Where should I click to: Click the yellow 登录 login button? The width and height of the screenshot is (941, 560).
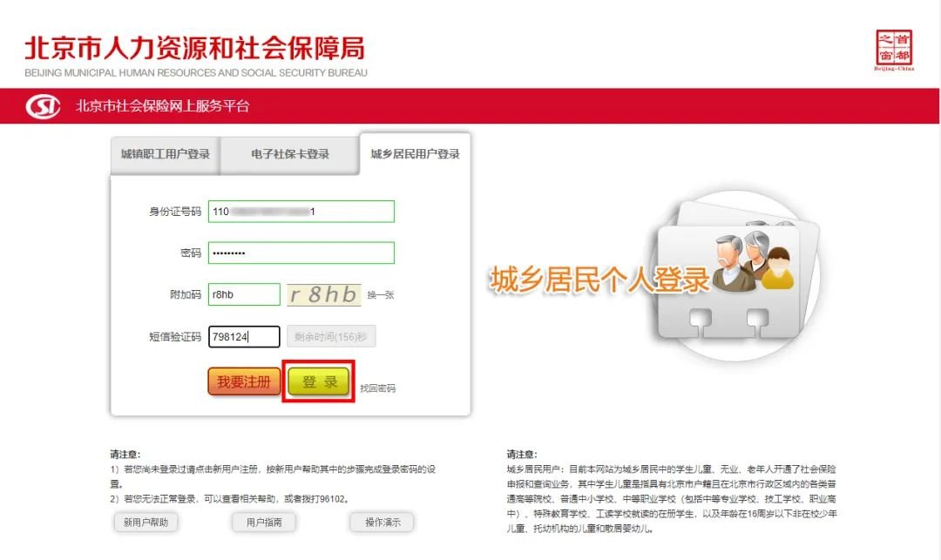coord(319,382)
